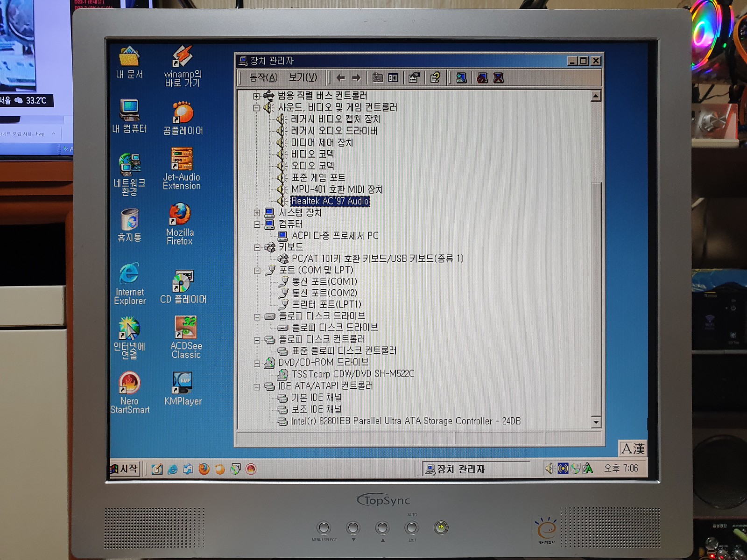Select 표준 플로피 디스크 컨트롤러
747x560 pixels.
(344, 350)
